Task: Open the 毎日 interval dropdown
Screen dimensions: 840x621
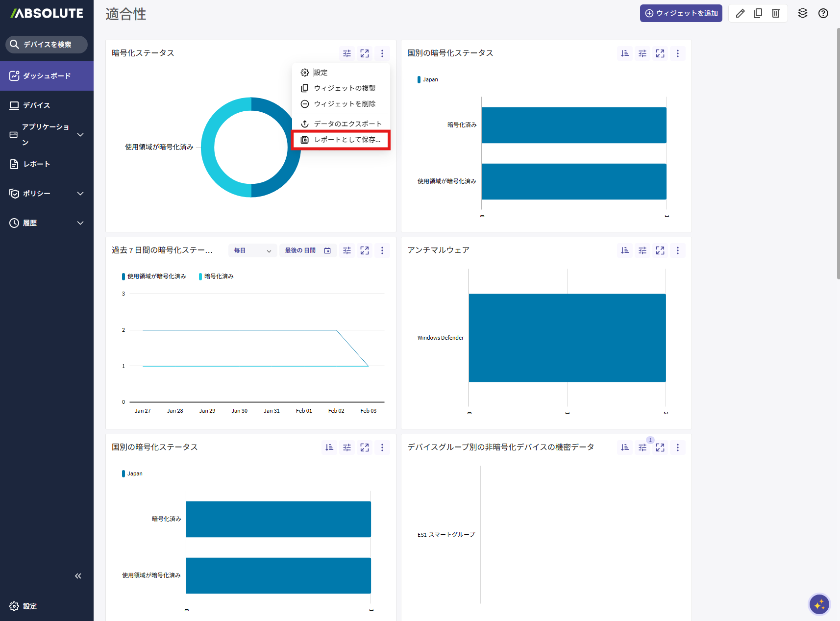Action: [x=252, y=250]
